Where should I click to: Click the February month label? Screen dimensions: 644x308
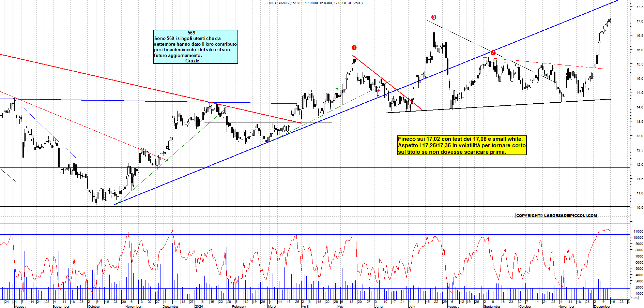pyautogui.click(x=239, y=306)
